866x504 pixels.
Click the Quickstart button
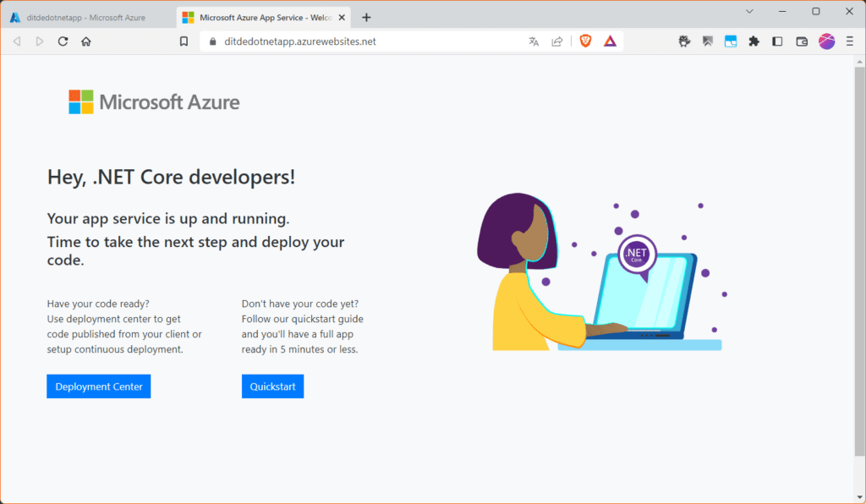pyautogui.click(x=273, y=386)
